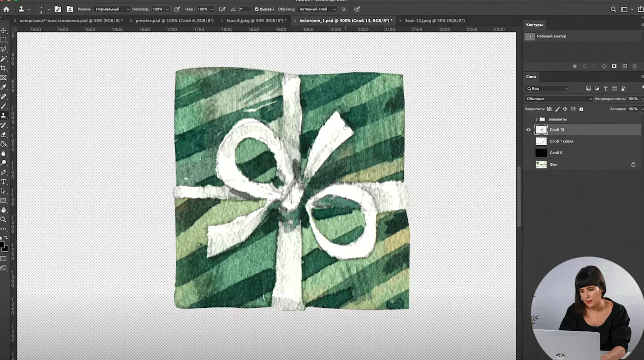Change the screen mode
The width and height of the screenshot is (644, 360).
(4, 268)
